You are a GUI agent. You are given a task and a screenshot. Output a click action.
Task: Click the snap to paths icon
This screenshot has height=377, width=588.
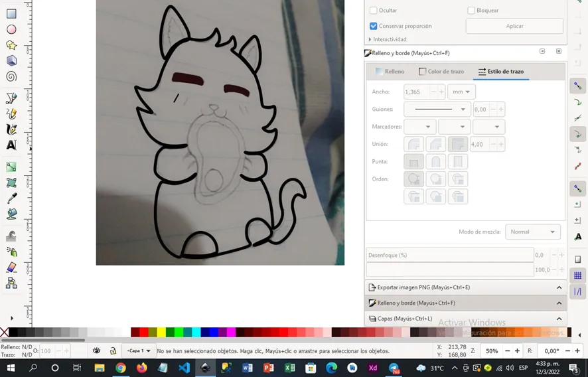(578, 102)
